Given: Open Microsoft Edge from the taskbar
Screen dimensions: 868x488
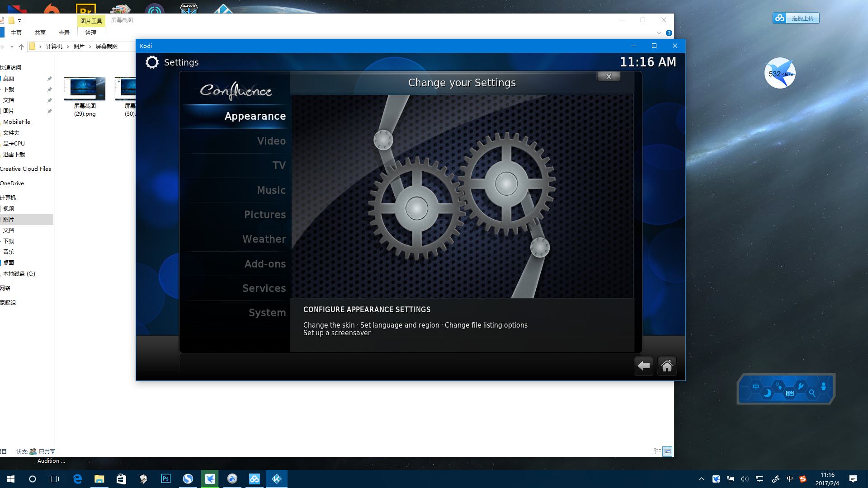Looking at the screenshot, I should coord(77,479).
